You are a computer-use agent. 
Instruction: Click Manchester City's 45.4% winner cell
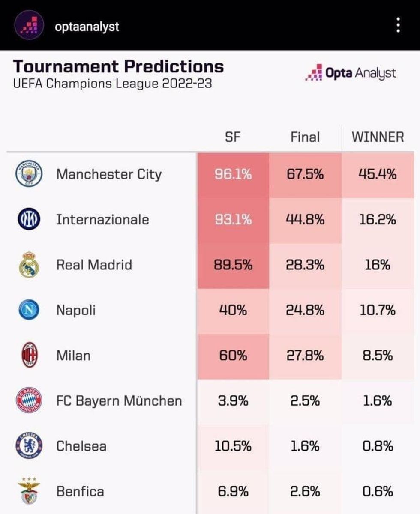point(378,174)
